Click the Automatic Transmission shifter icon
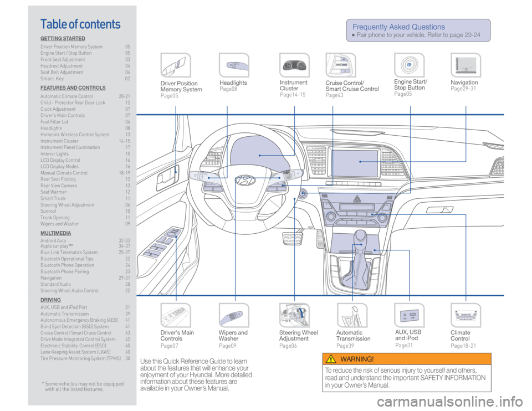Screen dimensions: 532x411 point(352,315)
